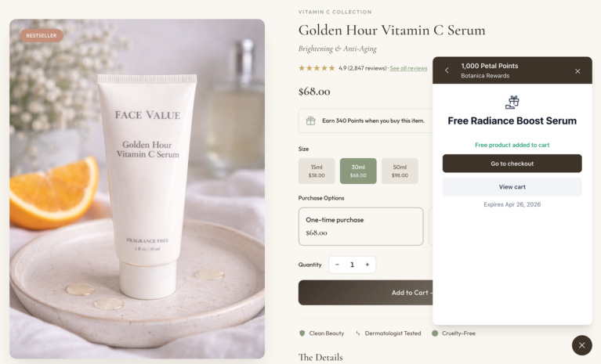
Task: Click the five-star rating icons
Action: pos(317,68)
